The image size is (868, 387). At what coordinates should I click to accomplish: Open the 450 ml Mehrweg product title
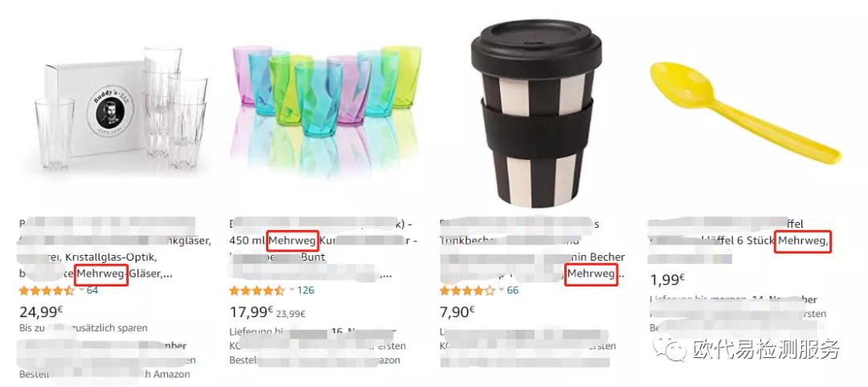[324, 249]
